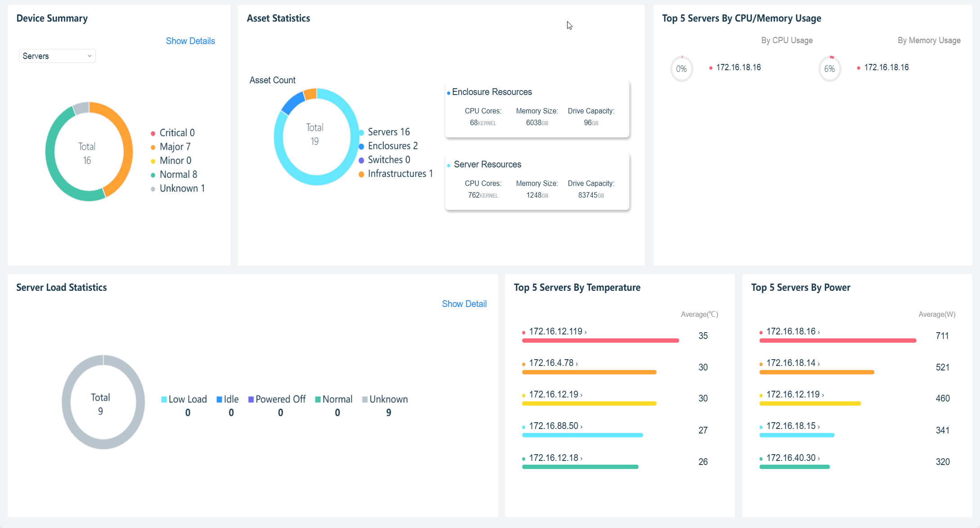This screenshot has height=528, width=980.
Task: Click the 0% CPU usage gauge
Action: [x=682, y=69]
